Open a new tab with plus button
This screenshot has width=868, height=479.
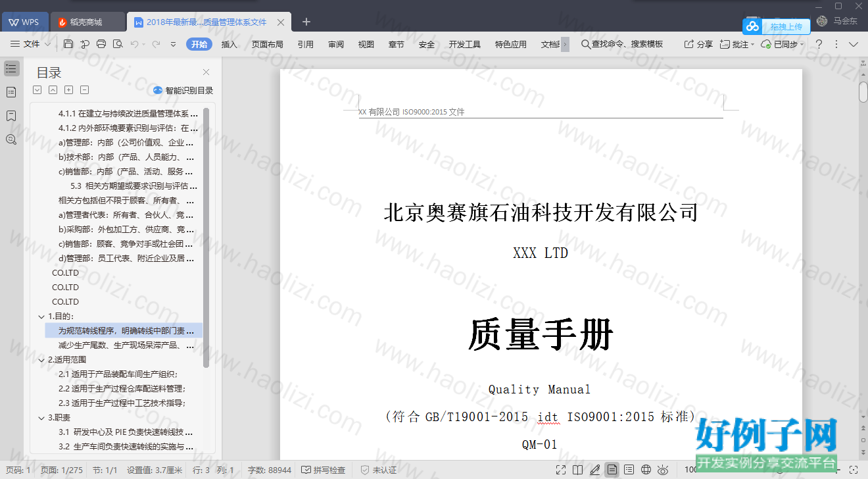306,22
